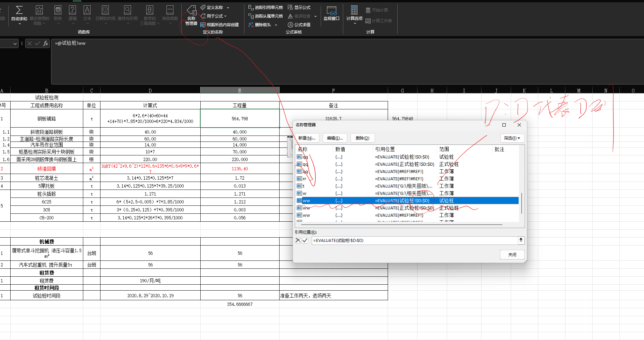Viewport: 644px width, 340px height.
Task: Select column E header
Action: [x=240, y=90]
